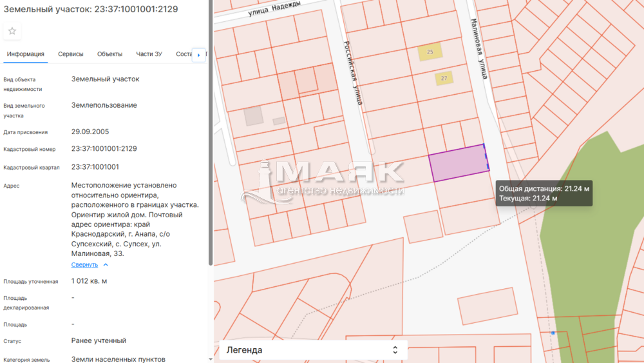Collapse address with Свернуть link
The image size is (644, 363).
pyautogui.click(x=84, y=265)
